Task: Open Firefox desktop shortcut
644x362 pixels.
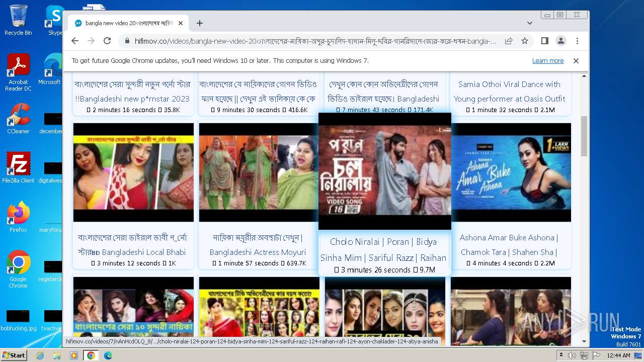Action: point(18,217)
